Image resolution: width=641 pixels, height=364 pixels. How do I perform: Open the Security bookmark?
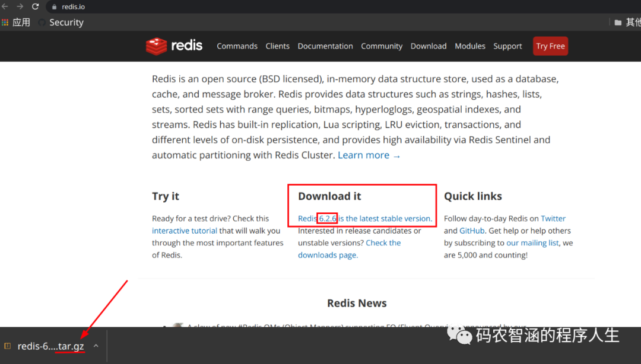[61, 23]
